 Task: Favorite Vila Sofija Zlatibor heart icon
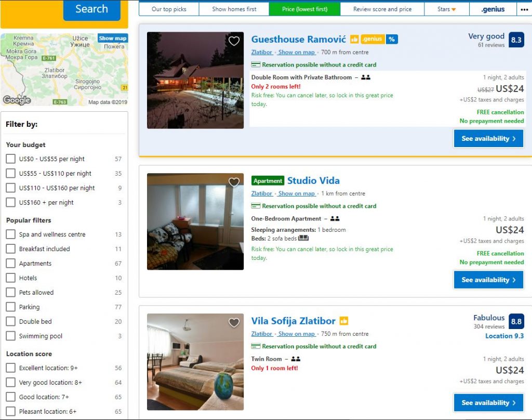(x=234, y=323)
